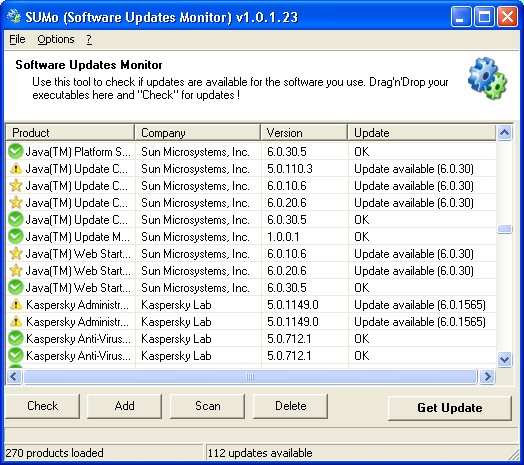Click the Check button
The image size is (524, 465).
[42, 406]
